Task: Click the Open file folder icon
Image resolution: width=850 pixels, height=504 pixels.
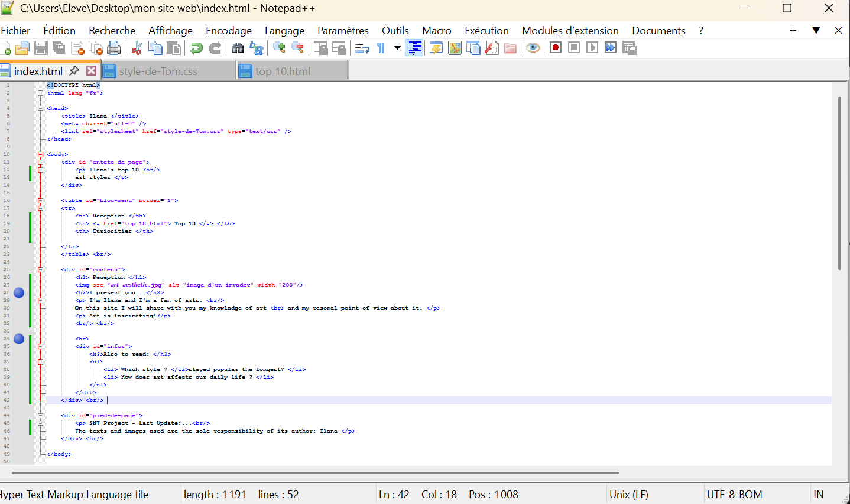Action: (22, 48)
